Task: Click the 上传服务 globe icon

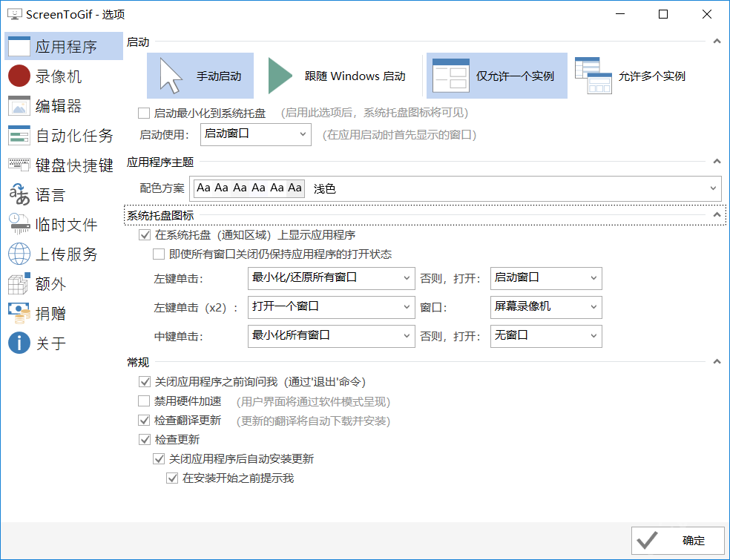Action: [x=19, y=254]
